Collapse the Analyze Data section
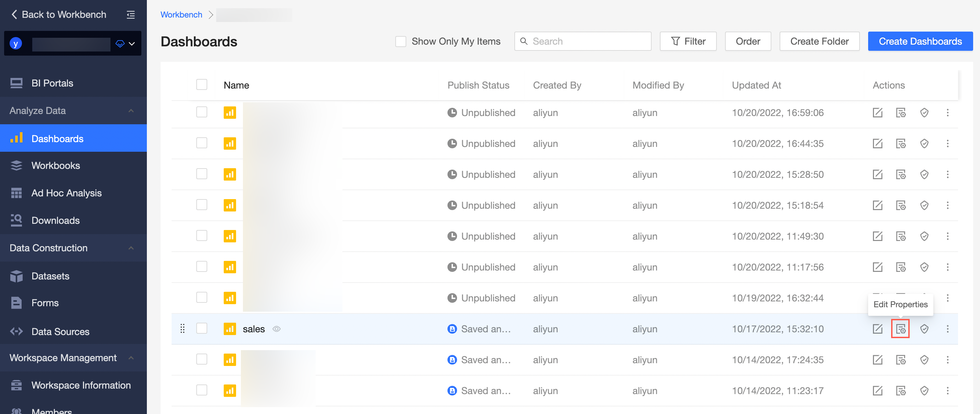 coord(131,111)
